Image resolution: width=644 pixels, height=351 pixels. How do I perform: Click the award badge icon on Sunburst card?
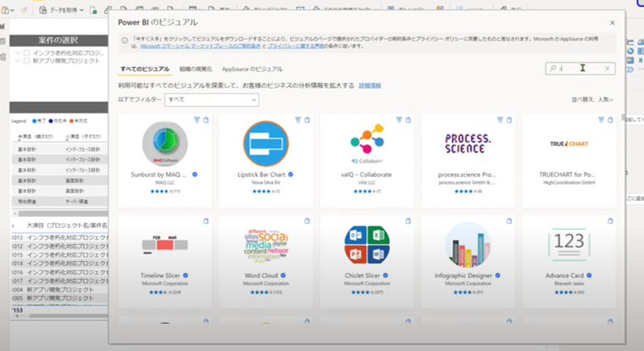click(197, 120)
